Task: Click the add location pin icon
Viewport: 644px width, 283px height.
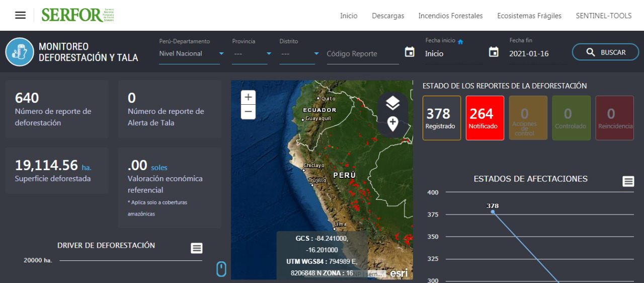Action: 392,123
